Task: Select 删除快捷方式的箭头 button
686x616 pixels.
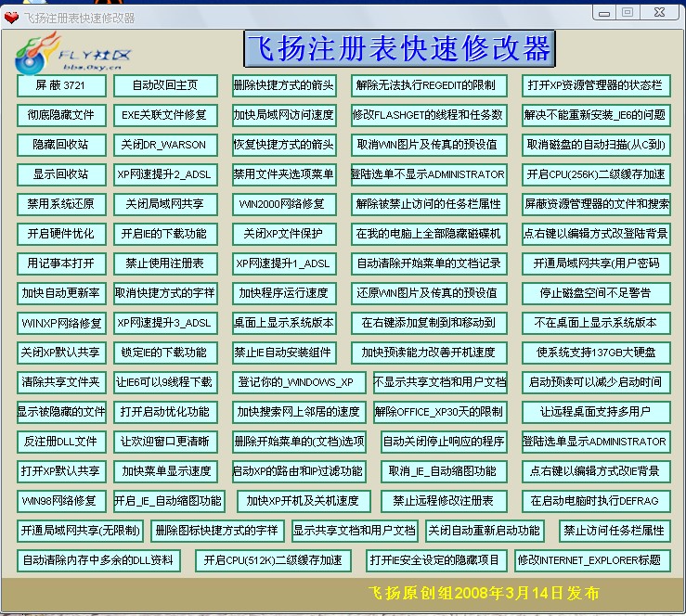Action: click(x=284, y=85)
